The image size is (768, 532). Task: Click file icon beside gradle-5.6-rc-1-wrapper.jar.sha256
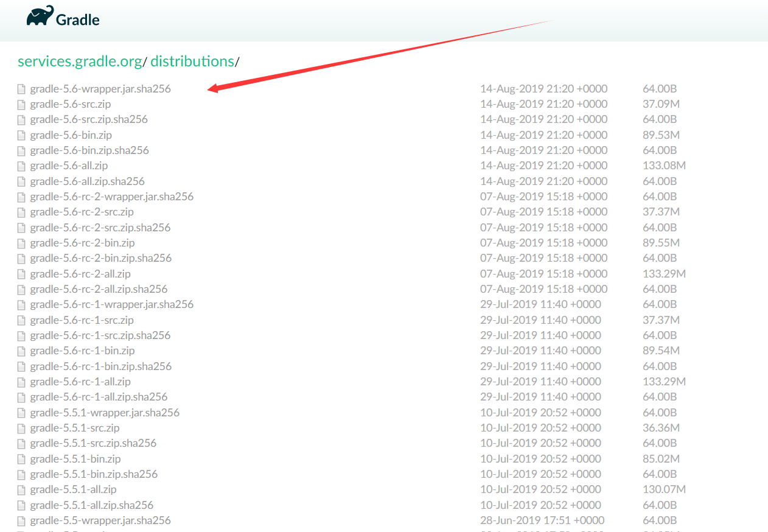21,305
